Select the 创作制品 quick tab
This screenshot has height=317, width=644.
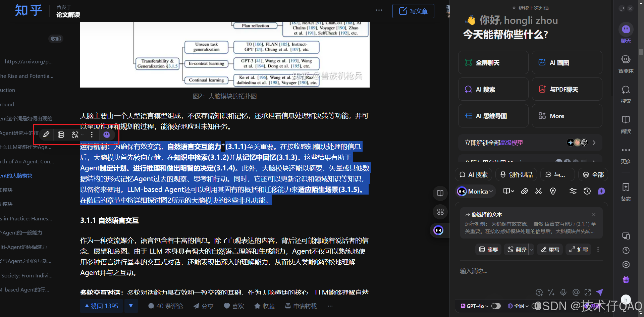click(x=517, y=174)
